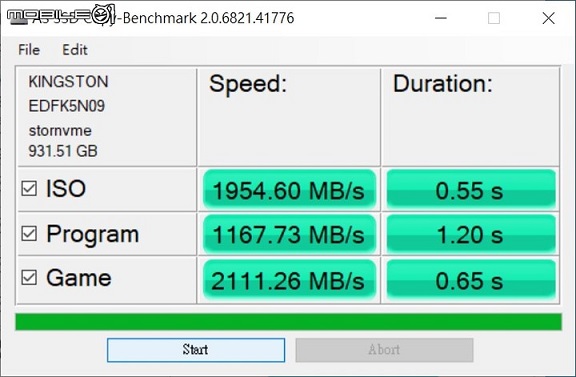Toggle the Program test checkbox
Screen dimensions: 576x377
29,233
